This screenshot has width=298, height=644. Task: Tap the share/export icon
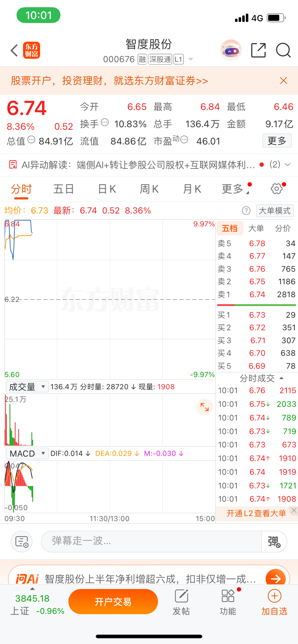click(258, 50)
